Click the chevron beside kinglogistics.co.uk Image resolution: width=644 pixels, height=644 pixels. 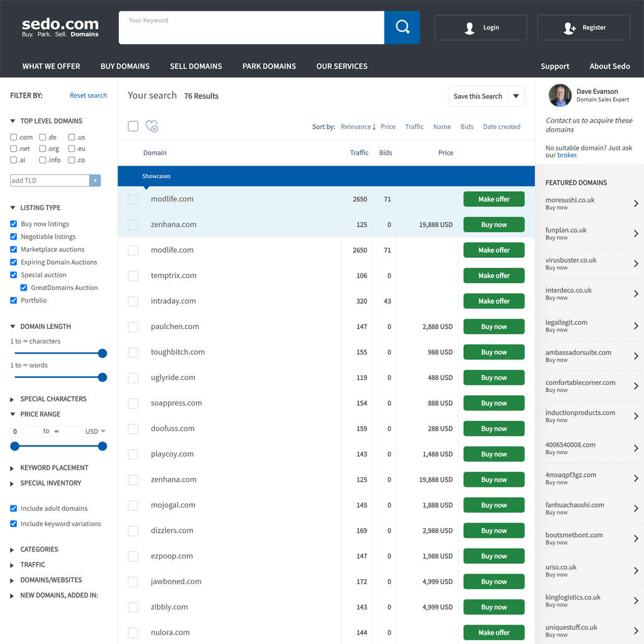click(x=636, y=601)
